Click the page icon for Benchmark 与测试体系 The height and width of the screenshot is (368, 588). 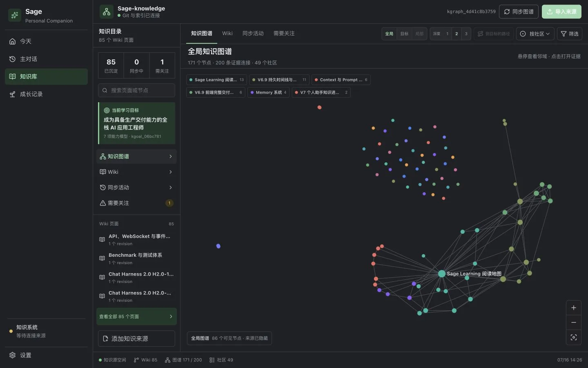coord(102,258)
